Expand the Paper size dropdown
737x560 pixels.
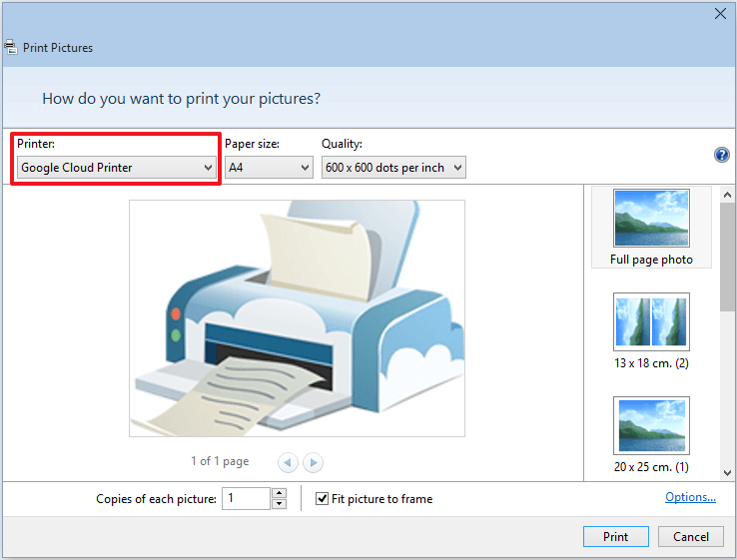pos(269,168)
